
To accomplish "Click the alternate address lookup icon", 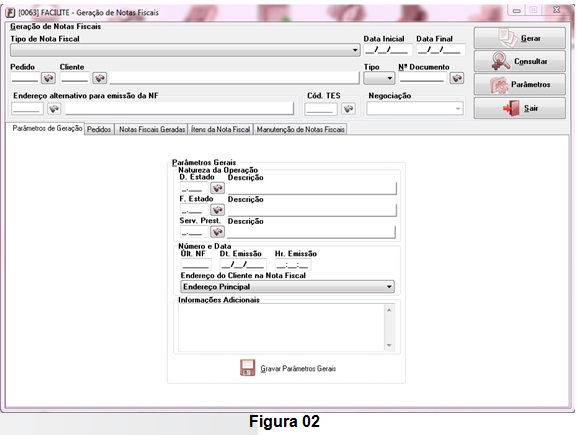I will [54, 109].
